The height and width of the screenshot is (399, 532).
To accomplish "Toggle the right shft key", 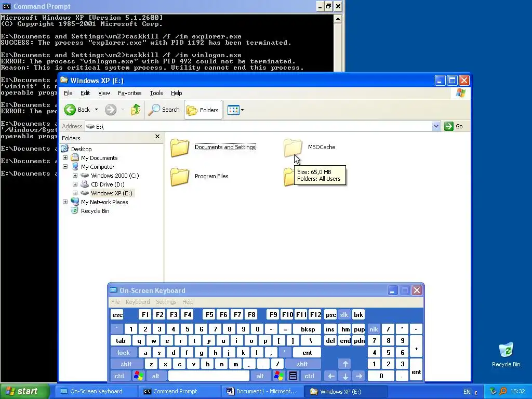I will [302, 364].
